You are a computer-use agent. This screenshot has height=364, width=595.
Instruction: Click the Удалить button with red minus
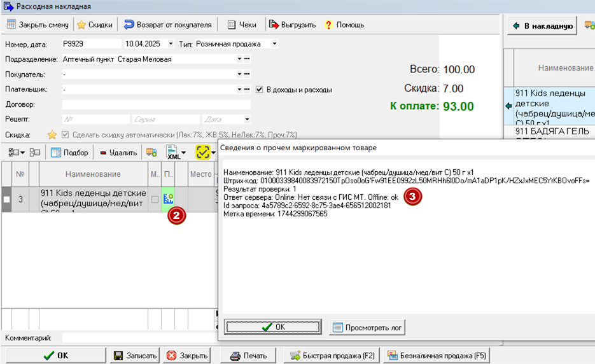point(118,153)
